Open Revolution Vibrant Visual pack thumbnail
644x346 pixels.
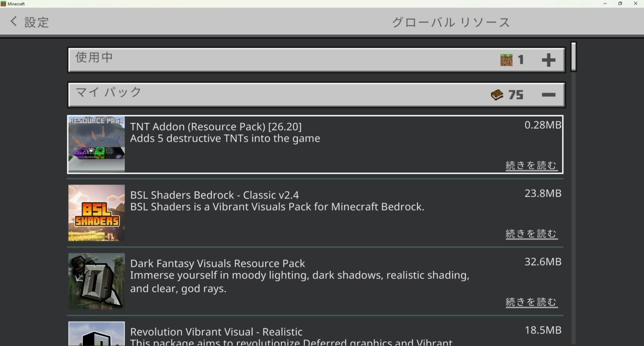click(97, 334)
